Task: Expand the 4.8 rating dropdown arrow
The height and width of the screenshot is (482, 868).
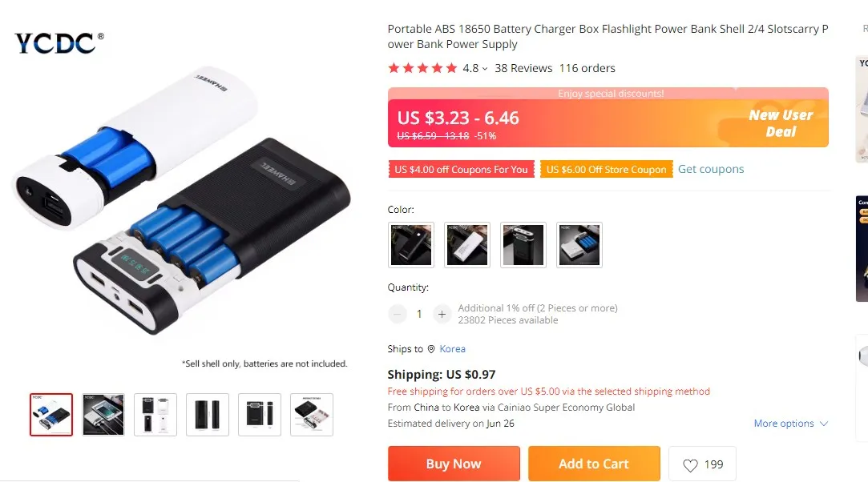Action: coord(485,69)
